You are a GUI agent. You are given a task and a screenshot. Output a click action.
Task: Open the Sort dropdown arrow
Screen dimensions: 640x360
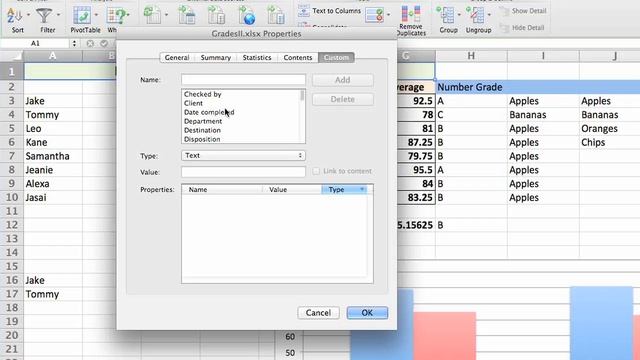tap(28, 15)
